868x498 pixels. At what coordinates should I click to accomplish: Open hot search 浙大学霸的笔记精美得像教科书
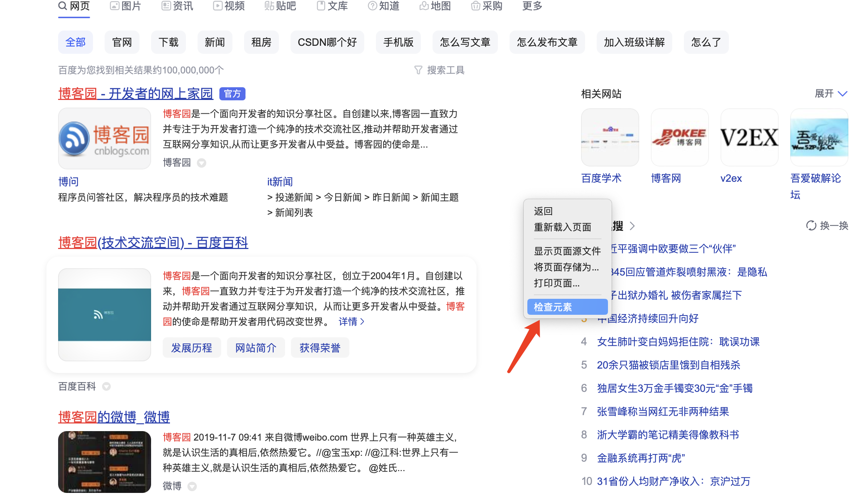point(668,435)
